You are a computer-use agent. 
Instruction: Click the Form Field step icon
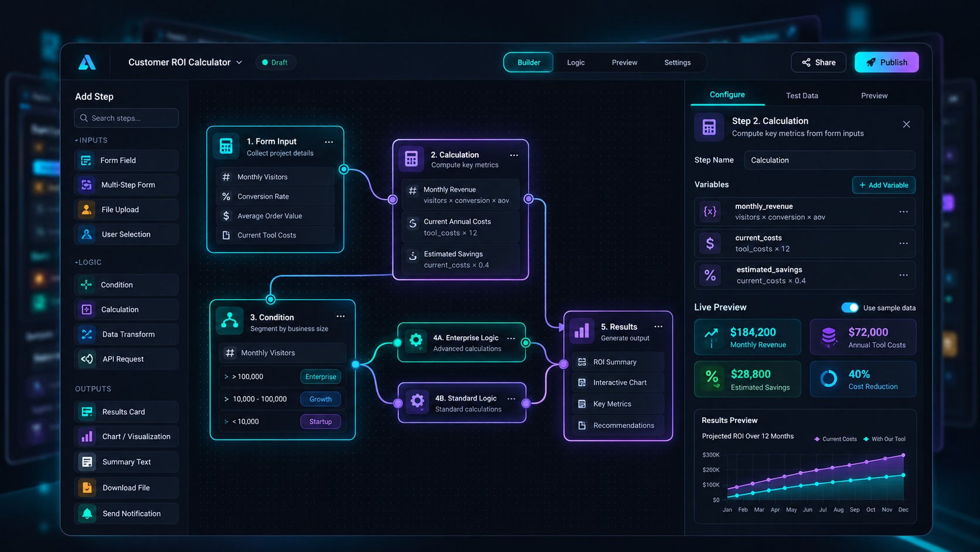tap(86, 160)
